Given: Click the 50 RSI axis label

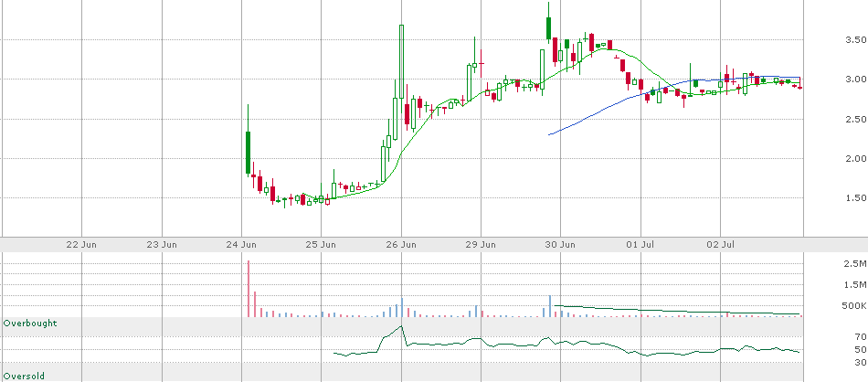Looking at the screenshot, I should click(859, 349).
